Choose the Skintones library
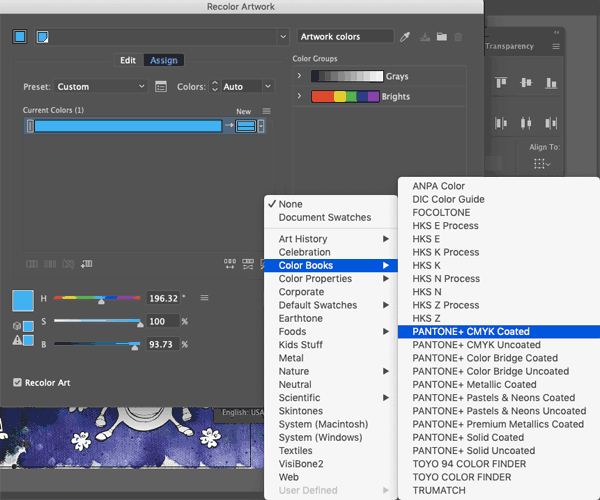 [331, 411]
